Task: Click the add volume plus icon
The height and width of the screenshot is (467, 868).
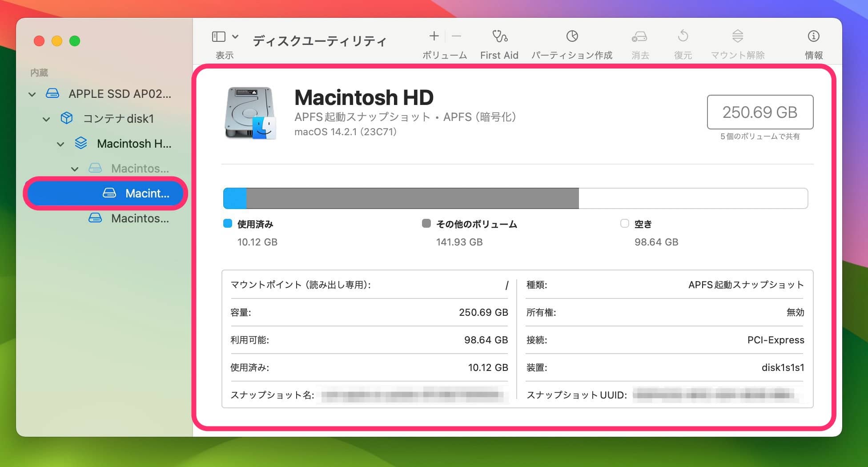Action: 434,36
